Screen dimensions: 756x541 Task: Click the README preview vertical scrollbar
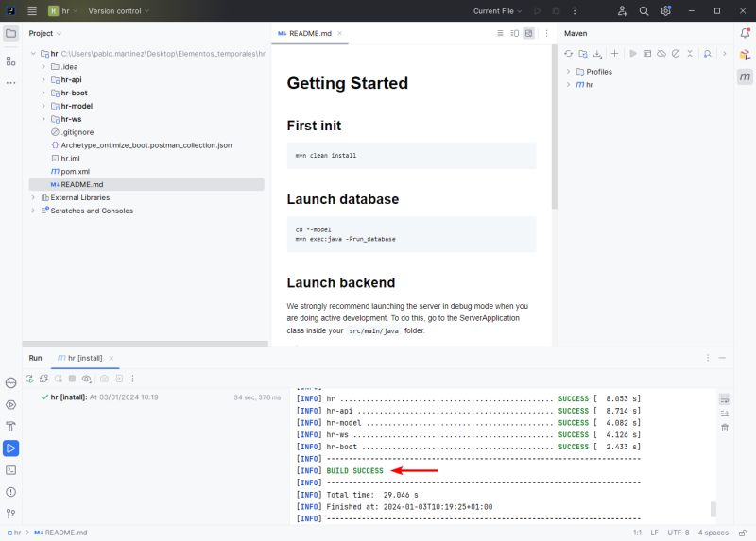coord(555,127)
